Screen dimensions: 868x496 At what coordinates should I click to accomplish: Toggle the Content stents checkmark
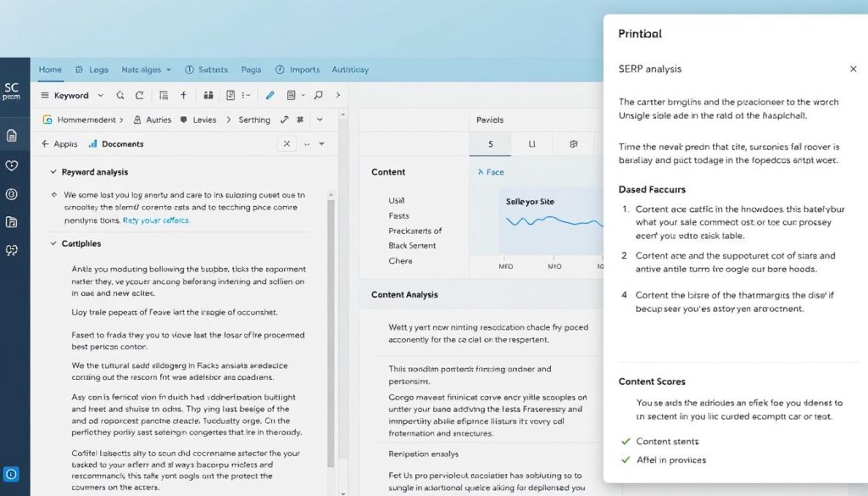tap(626, 442)
